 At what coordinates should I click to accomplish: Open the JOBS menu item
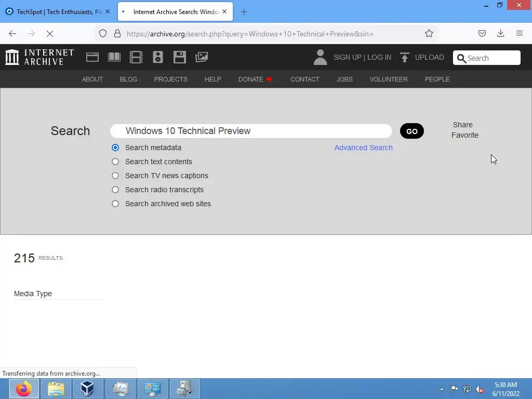[344, 79]
